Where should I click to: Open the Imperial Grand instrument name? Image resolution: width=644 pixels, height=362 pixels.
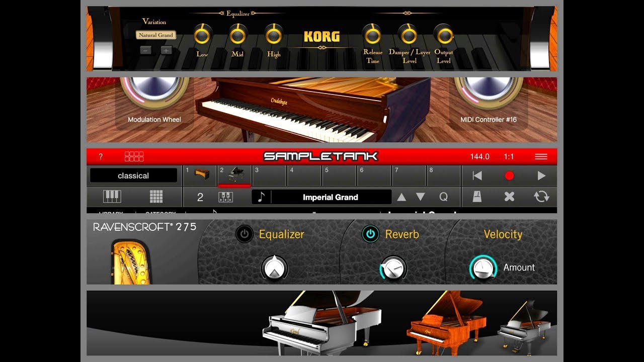331,197
